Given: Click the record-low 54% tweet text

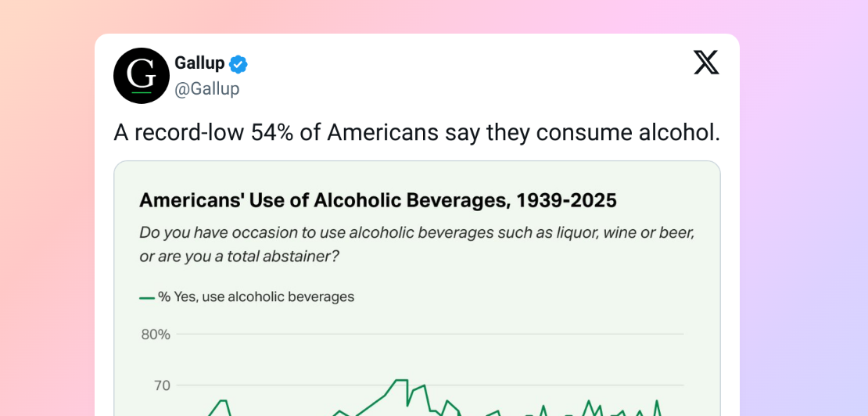Looking at the screenshot, I should point(417,133).
